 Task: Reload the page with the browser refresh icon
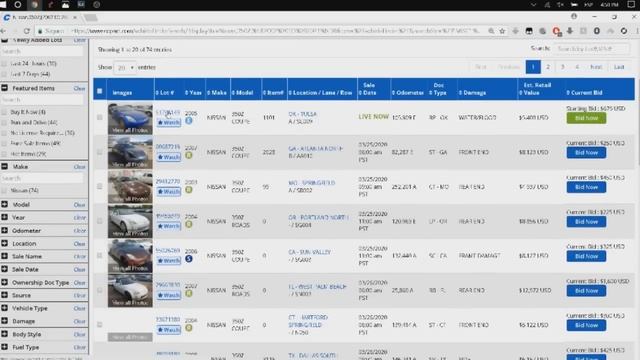(x=27, y=31)
